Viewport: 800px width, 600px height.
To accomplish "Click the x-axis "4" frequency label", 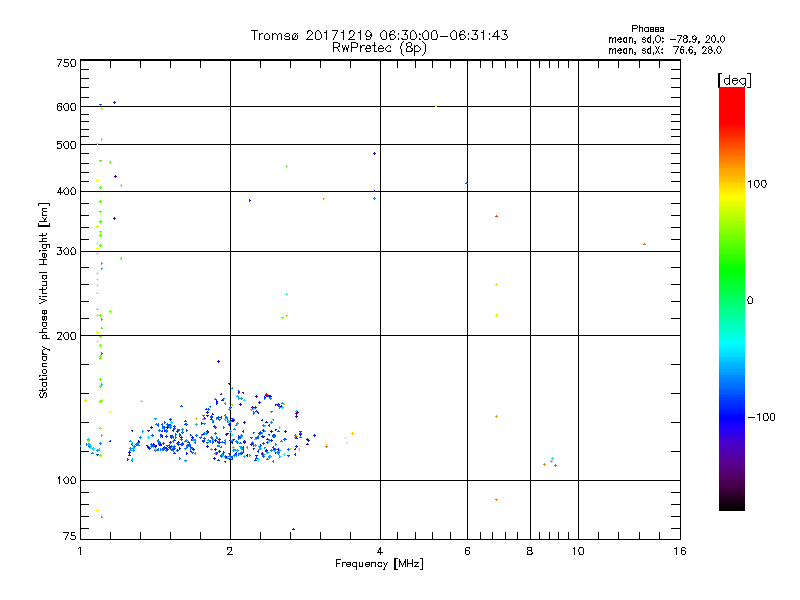I will (x=380, y=551).
